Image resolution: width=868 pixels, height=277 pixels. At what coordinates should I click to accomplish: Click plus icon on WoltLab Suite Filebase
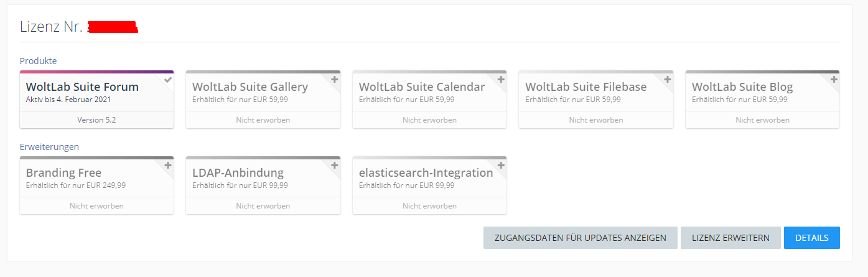coord(668,80)
